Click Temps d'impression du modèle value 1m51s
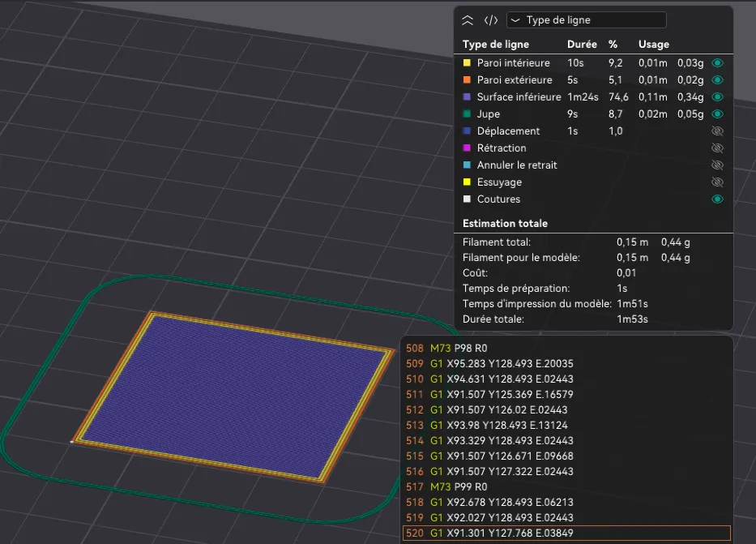 pos(632,304)
